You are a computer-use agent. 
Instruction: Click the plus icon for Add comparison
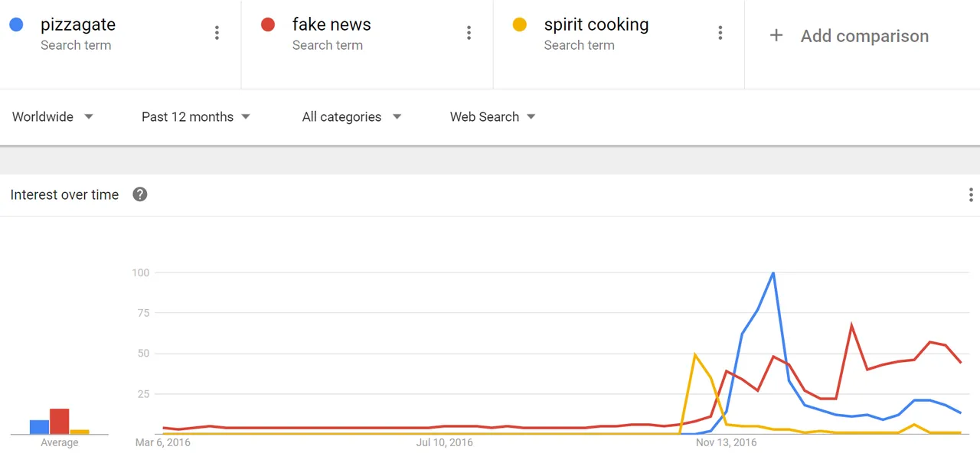click(776, 35)
